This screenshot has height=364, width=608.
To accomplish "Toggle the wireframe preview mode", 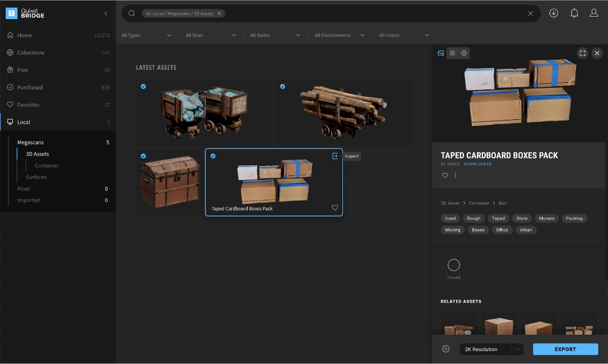I will [x=452, y=53].
